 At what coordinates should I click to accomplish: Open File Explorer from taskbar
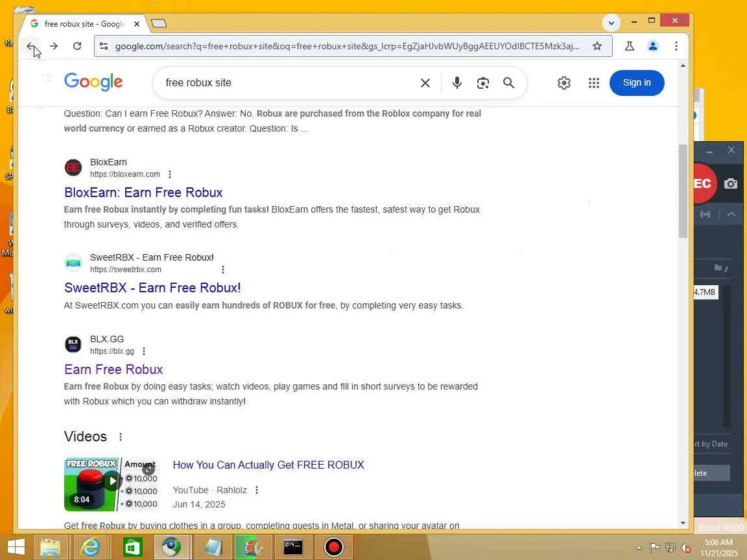point(50,547)
